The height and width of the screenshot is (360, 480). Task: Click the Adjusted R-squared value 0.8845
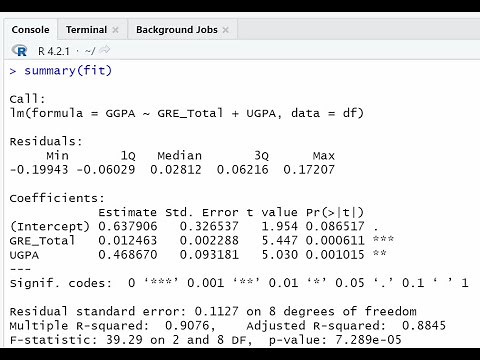pyautogui.click(x=424, y=325)
